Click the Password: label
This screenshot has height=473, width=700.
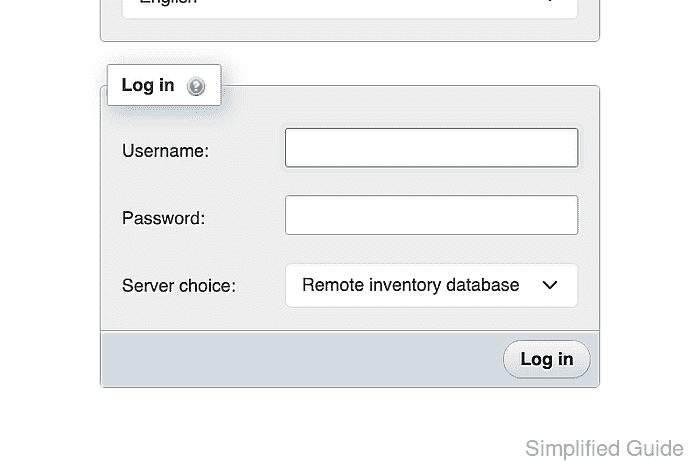tap(163, 218)
